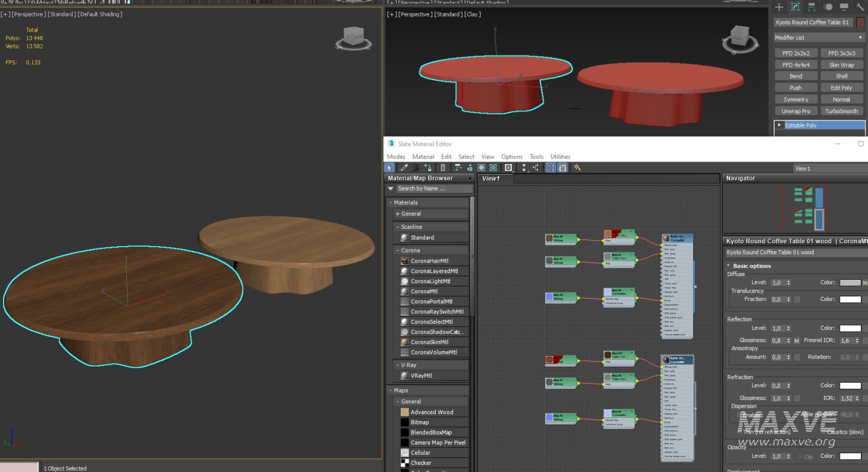Screen dimensions: 868x472
Task: Check Thin (no refraction) option
Action: 739,432
